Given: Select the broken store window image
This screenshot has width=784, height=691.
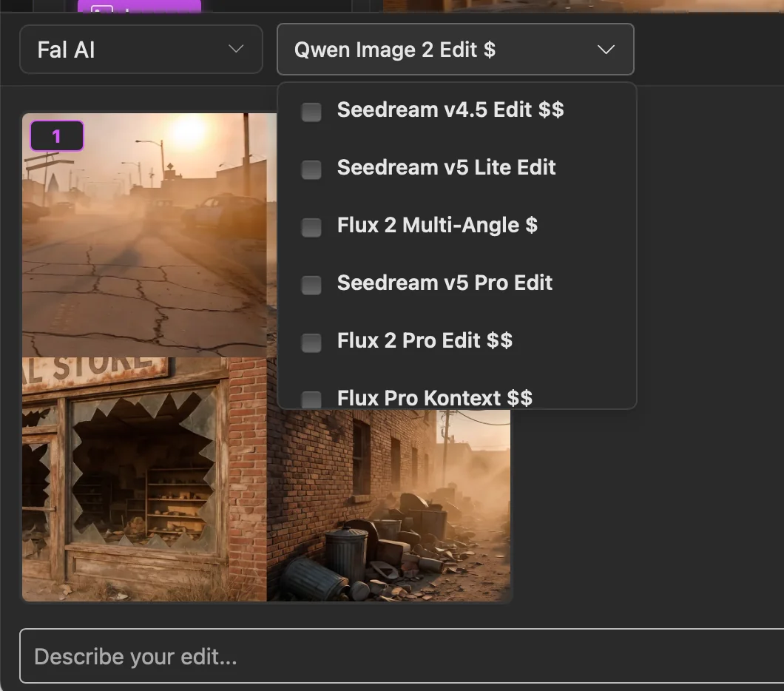Looking at the screenshot, I should [x=144, y=479].
